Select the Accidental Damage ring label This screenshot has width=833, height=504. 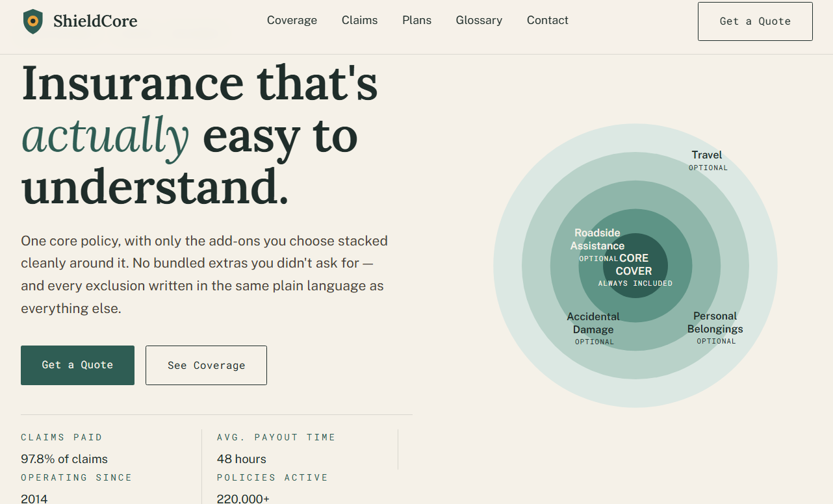(x=593, y=329)
